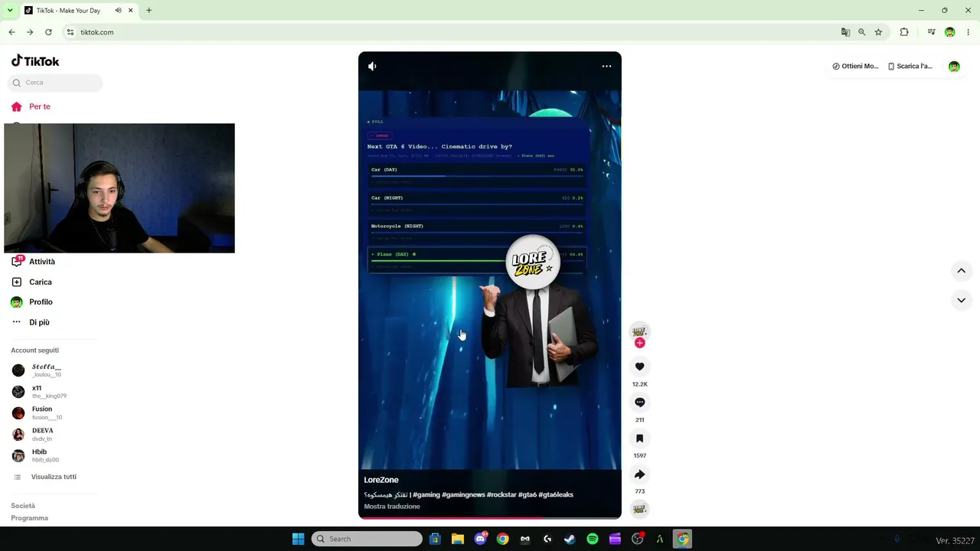The image size is (980, 551).
Task: Open the zoom level icon in address bar
Action: (x=862, y=32)
